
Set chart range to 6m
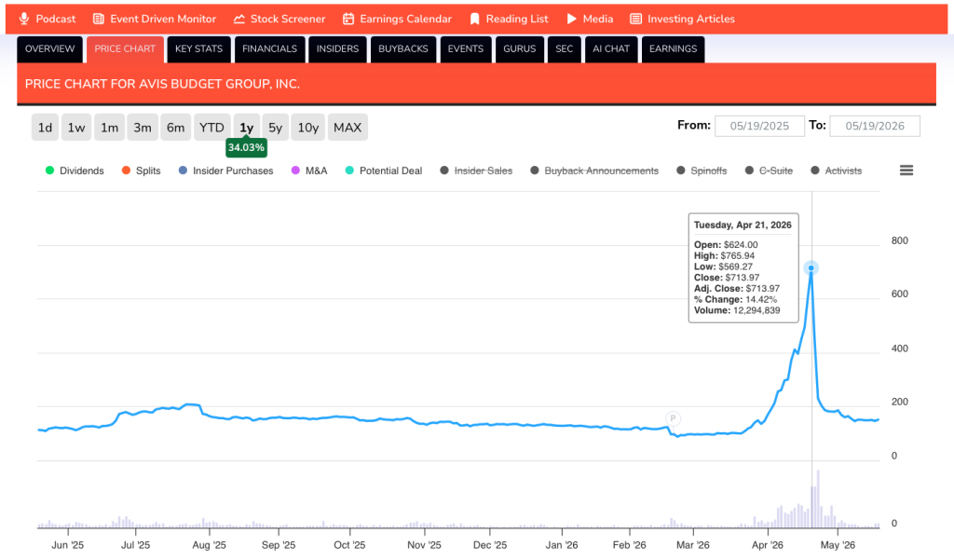(x=176, y=128)
